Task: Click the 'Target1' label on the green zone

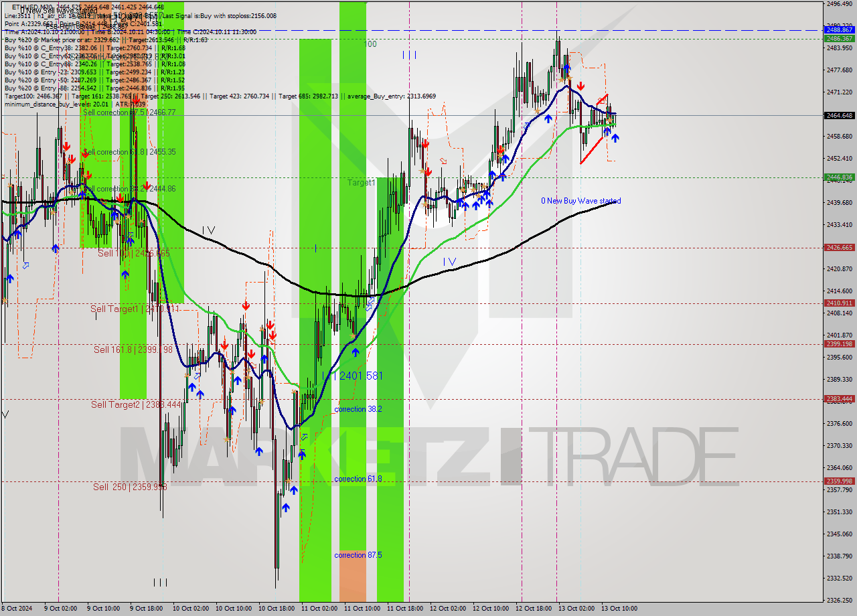Action: tap(362, 182)
